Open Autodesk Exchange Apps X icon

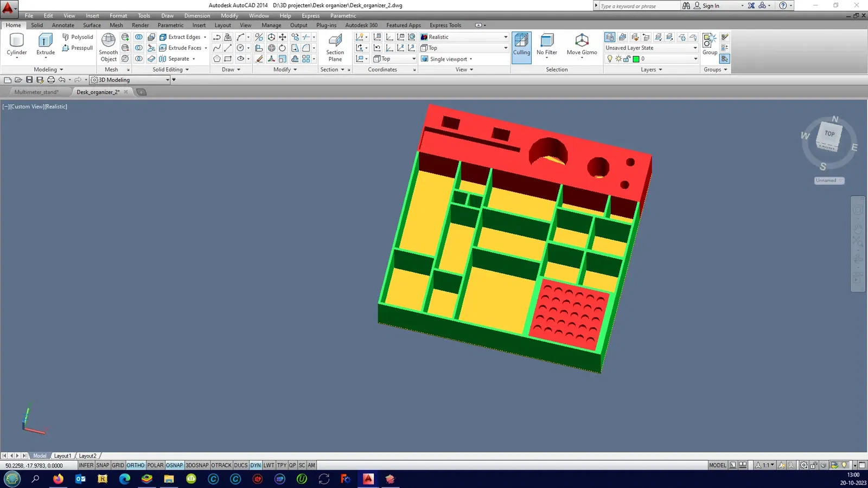click(751, 5)
